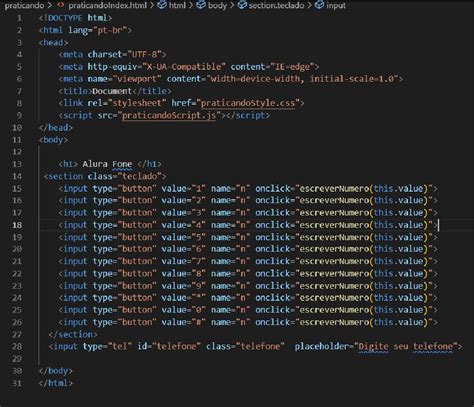This screenshot has width=474, height=407.
Task: Select the input breadcrumb at path end
Action: (330, 5)
